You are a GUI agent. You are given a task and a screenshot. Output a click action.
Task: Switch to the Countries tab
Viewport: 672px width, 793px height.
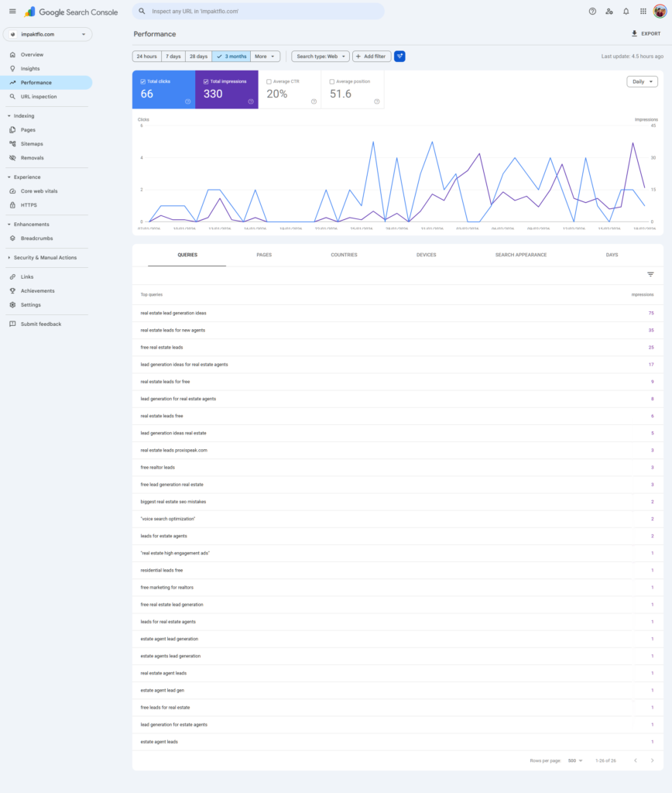tap(344, 254)
